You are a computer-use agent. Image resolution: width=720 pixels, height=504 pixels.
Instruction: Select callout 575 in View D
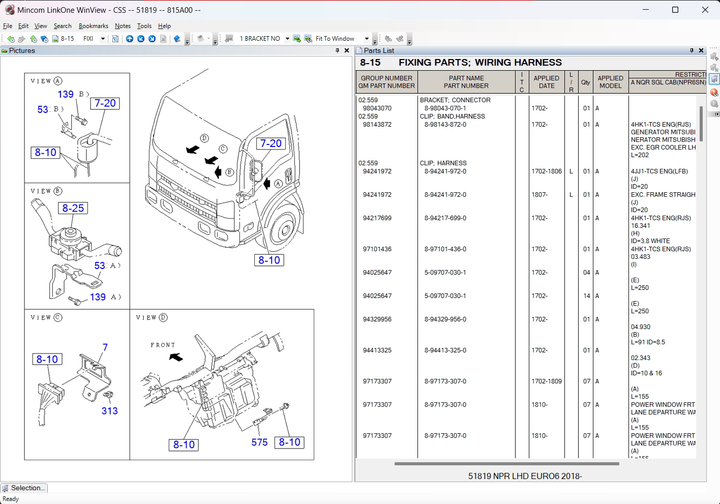pos(259,442)
